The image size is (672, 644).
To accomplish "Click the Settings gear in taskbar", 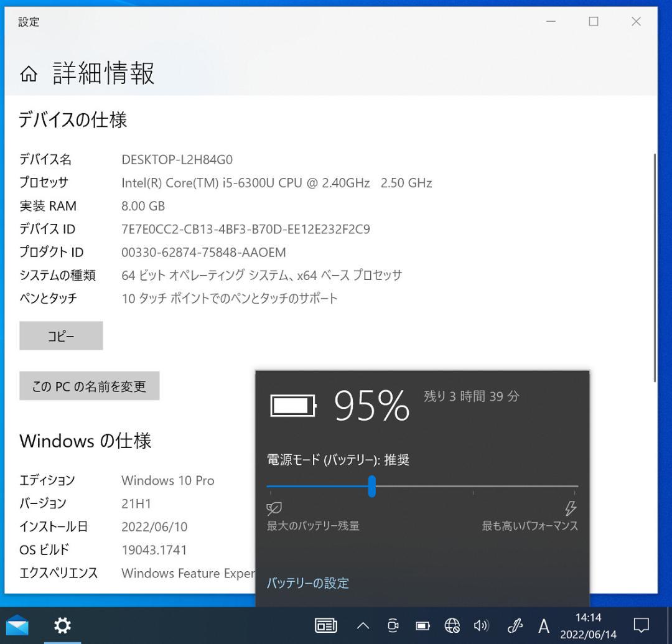I will [x=62, y=625].
